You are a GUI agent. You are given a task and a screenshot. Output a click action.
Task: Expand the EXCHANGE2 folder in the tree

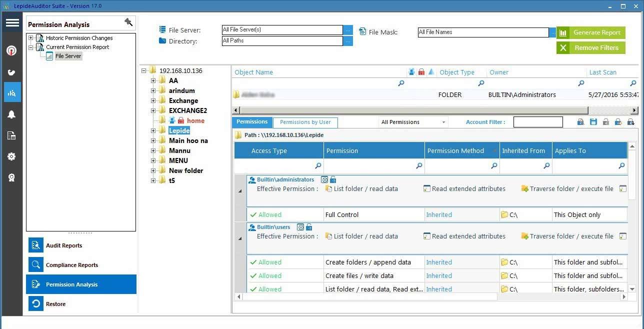153,110
